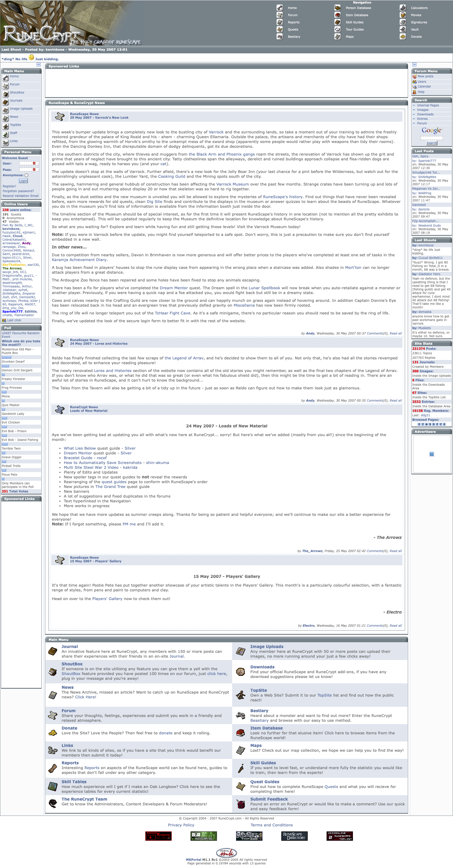Click Resend Validation Email link
Viewport: 453px width, 868px height.
[21, 196]
